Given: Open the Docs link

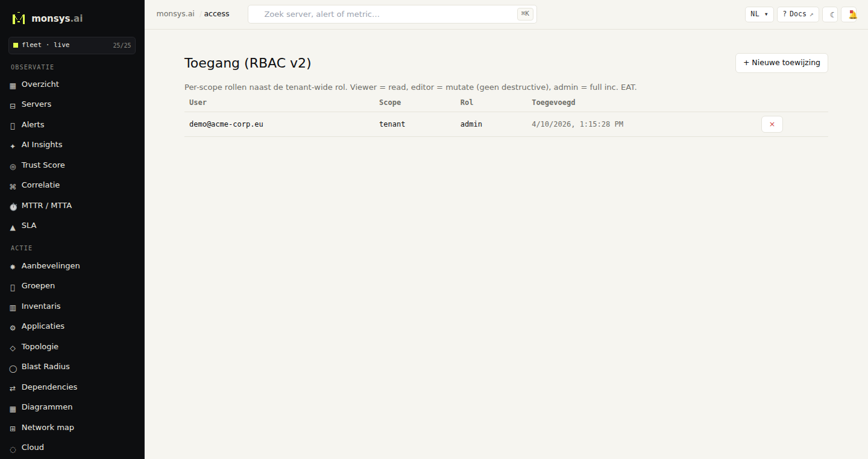Looking at the screenshot, I should pos(797,14).
